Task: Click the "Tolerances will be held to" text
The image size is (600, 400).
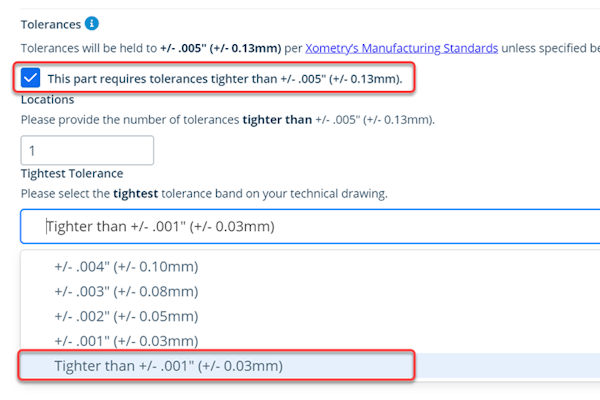Action: coord(88,47)
